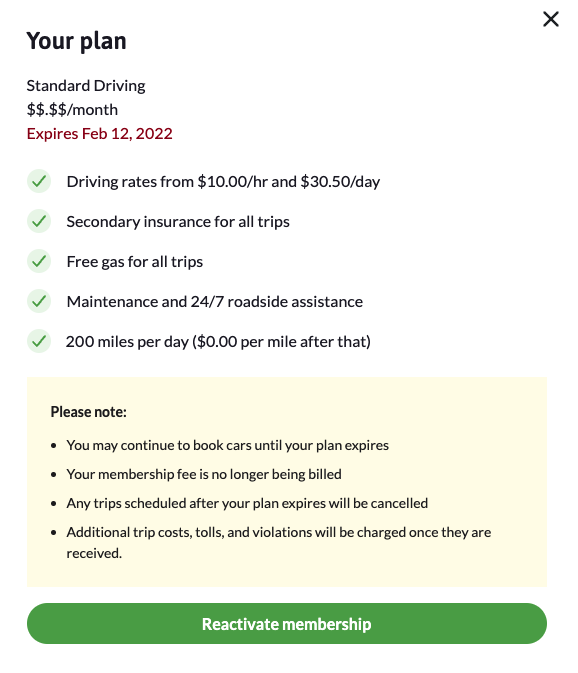Click note about booking cars until expiry
The width and height of the screenshot is (578, 673).
point(227,446)
